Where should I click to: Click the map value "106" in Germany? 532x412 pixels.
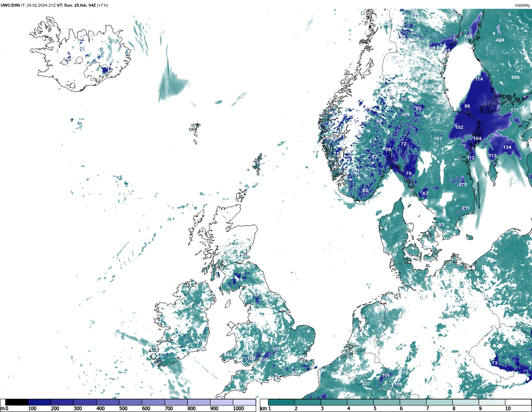point(398,384)
